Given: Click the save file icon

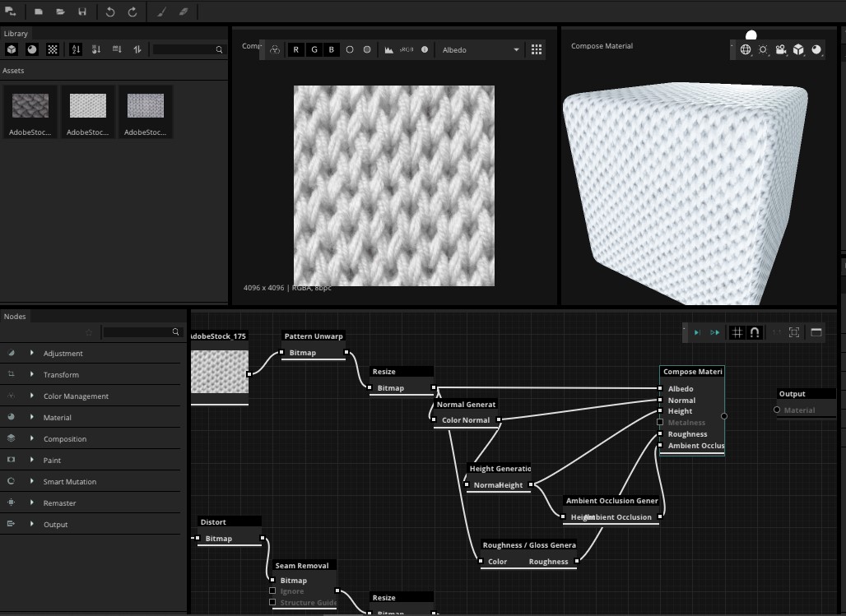Looking at the screenshot, I should click(81, 12).
